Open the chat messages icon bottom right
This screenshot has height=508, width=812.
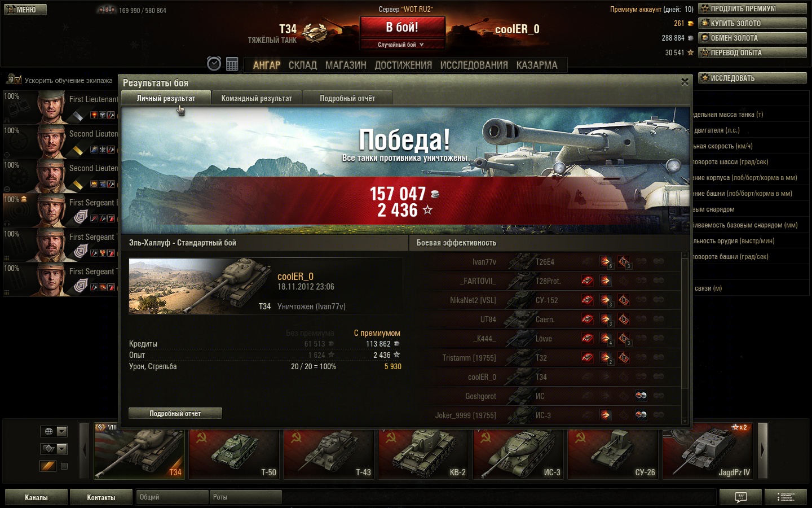[740, 497]
